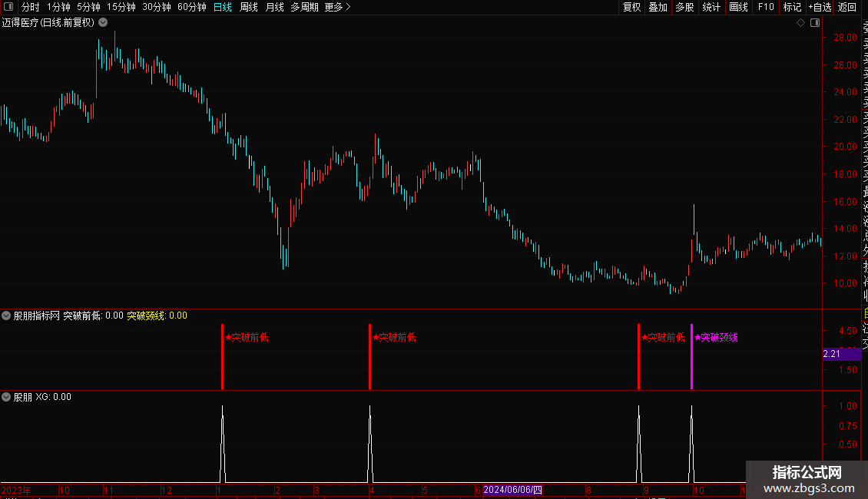Click the second 突破前低 signal label

click(x=394, y=338)
